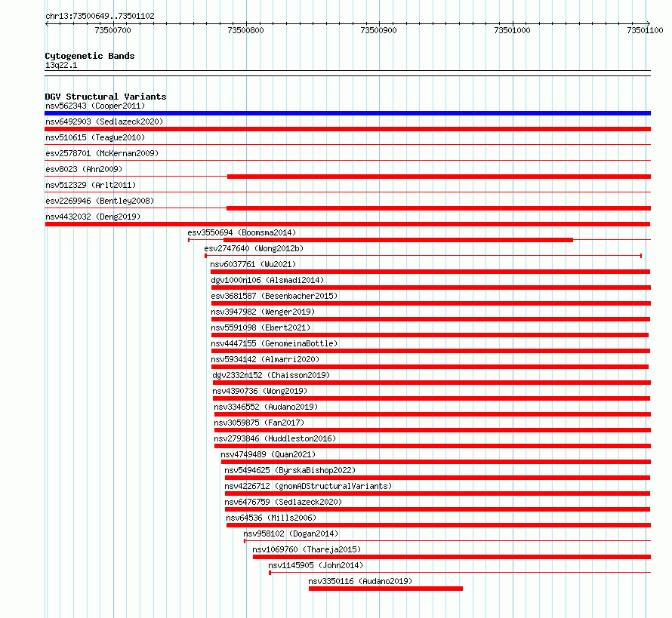Viewport: 672px width, 618px height.
Task: Click nsv510615 (Teague2010) label
Action: click(95, 137)
